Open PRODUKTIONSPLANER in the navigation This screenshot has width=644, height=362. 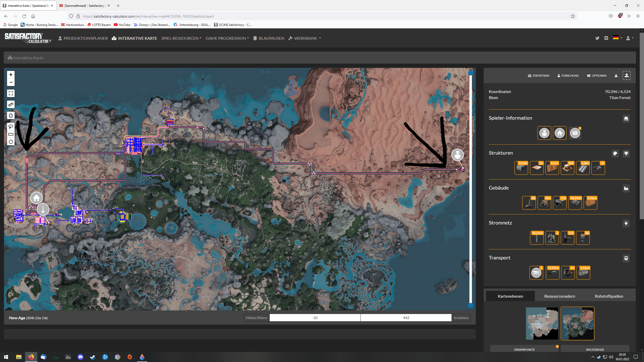[x=83, y=38]
